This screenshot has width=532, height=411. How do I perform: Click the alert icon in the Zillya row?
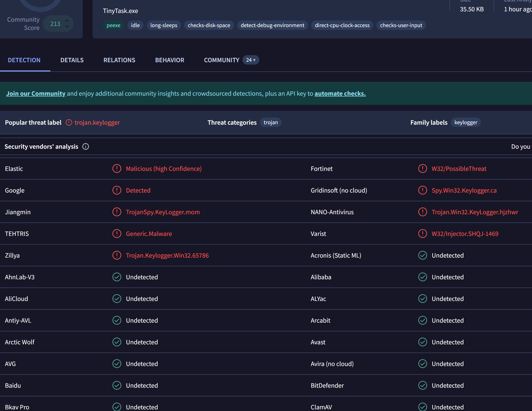[117, 255]
